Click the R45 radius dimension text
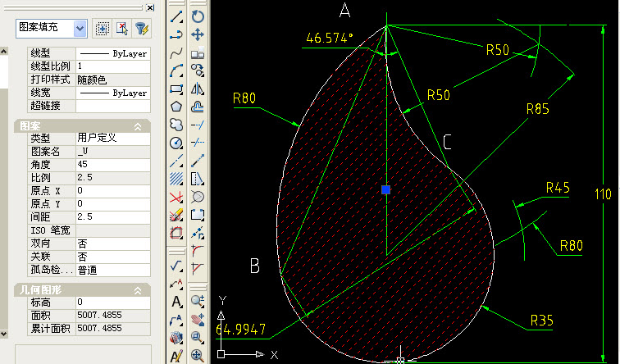Viewport: 620px width, 364px height. [558, 188]
